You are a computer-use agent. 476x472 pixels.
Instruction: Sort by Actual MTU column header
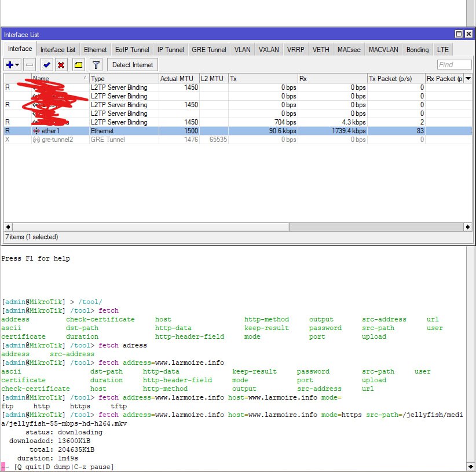(x=179, y=79)
